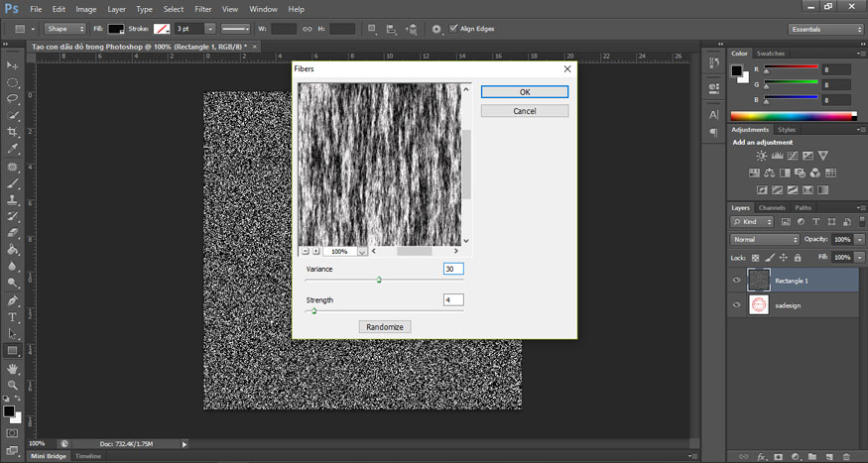Image resolution: width=868 pixels, height=463 pixels.
Task: Hide the Rectangle 1 layer
Action: (736, 281)
